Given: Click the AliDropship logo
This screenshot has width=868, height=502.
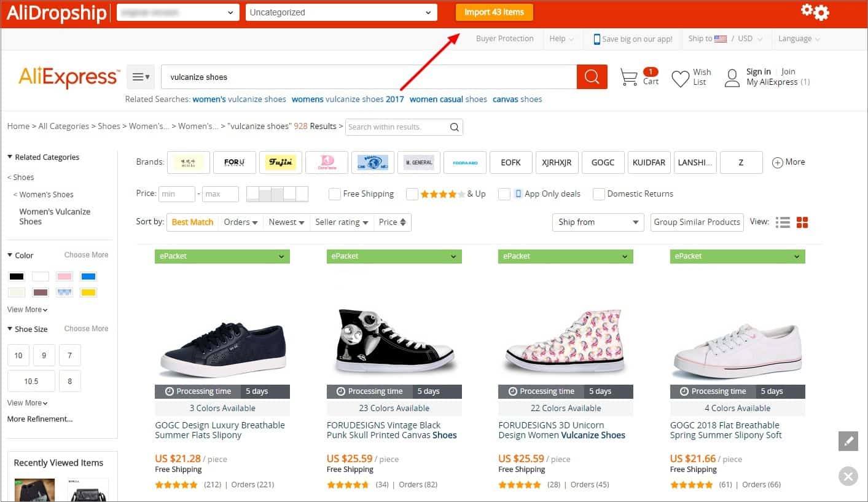Looking at the screenshot, I should [x=57, y=12].
